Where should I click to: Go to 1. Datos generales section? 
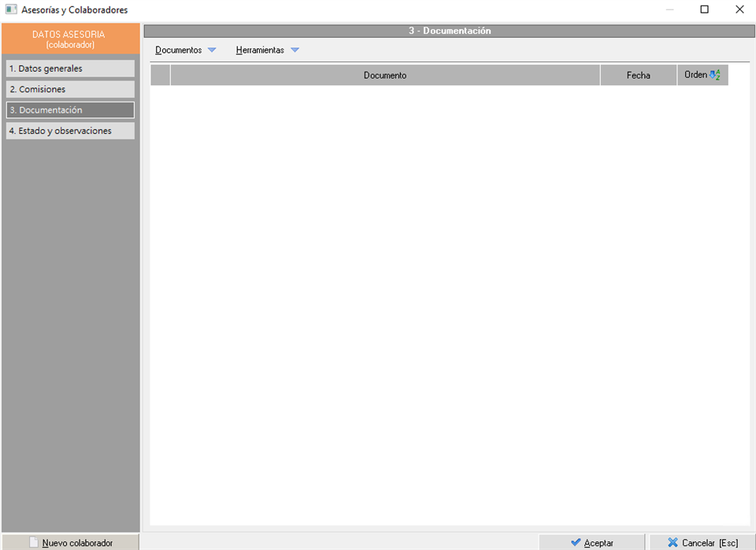[70, 69]
